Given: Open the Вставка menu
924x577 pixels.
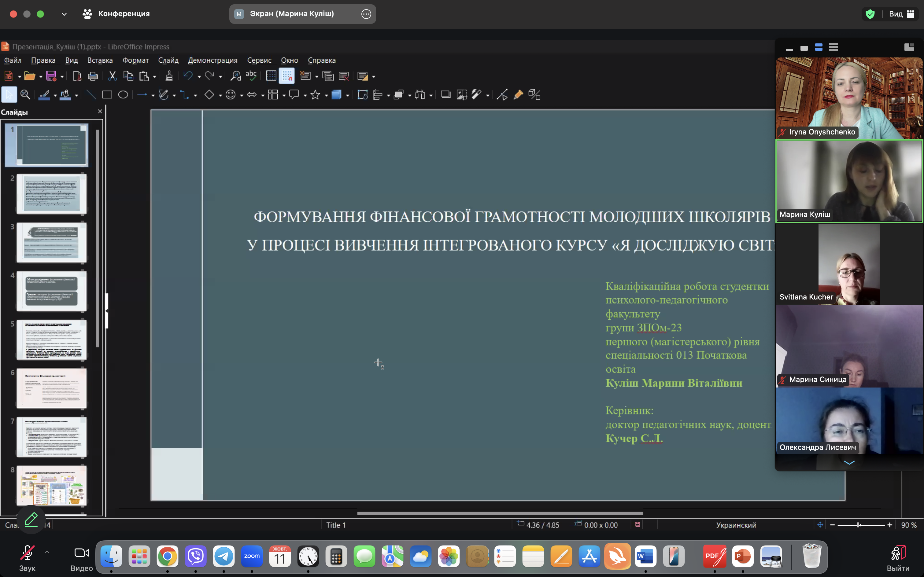Looking at the screenshot, I should pos(100,60).
